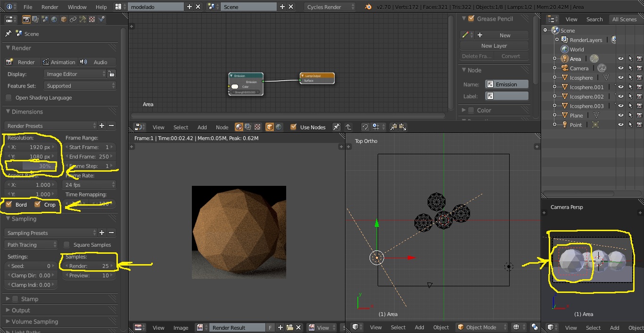Click the node Name field containing Emission
Screen dimensions: 644x333
pos(506,84)
